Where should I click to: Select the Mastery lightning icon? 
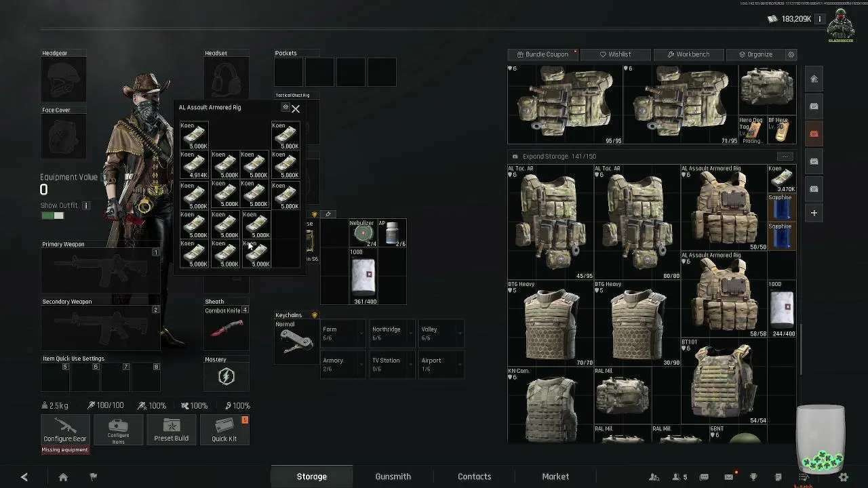pos(226,377)
